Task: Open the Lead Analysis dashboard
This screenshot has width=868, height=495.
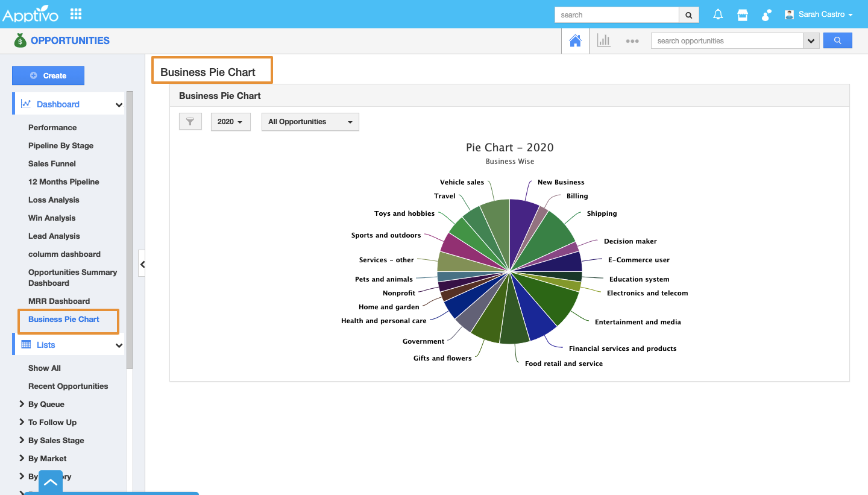Action: [54, 236]
